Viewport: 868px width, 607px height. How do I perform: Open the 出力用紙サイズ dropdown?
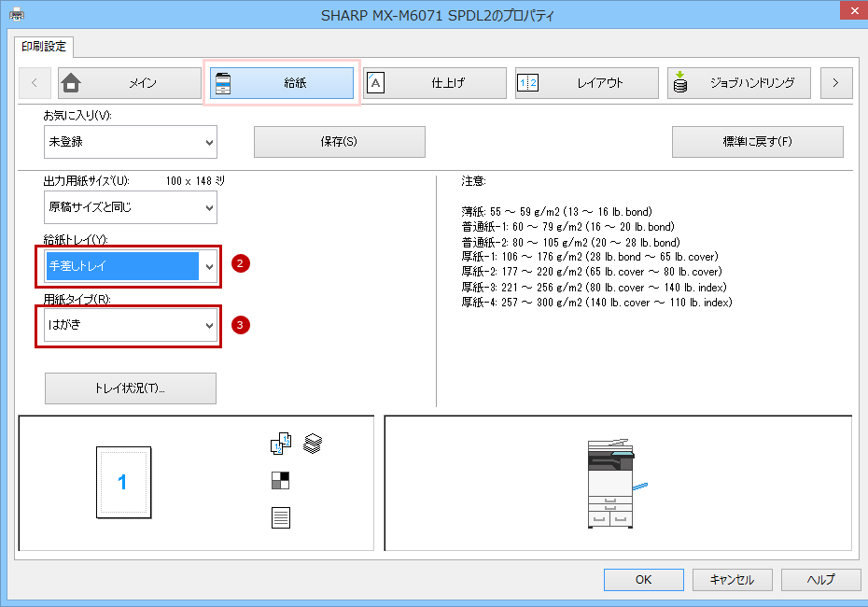[x=131, y=207]
